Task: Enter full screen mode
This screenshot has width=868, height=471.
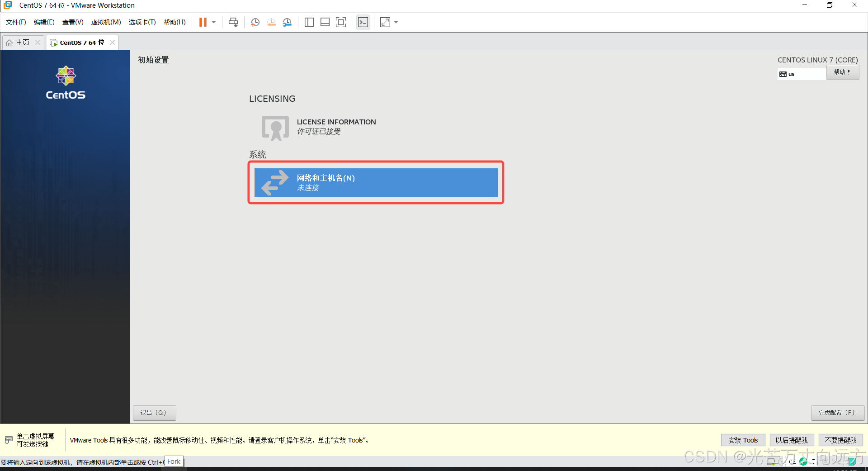Action: click(x=341, y=22)
